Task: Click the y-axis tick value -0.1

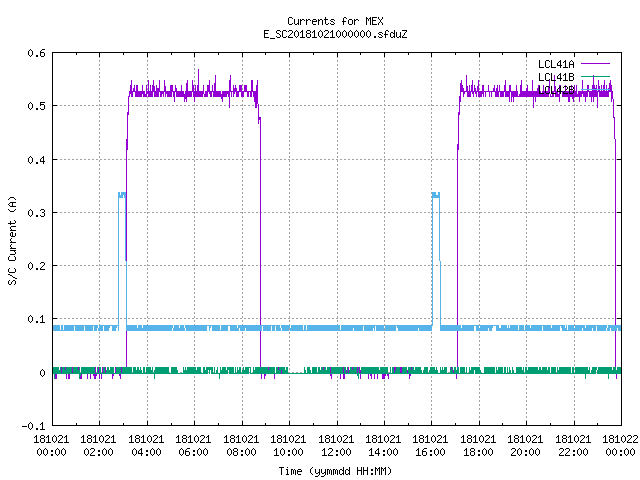Action: point(33,426)
